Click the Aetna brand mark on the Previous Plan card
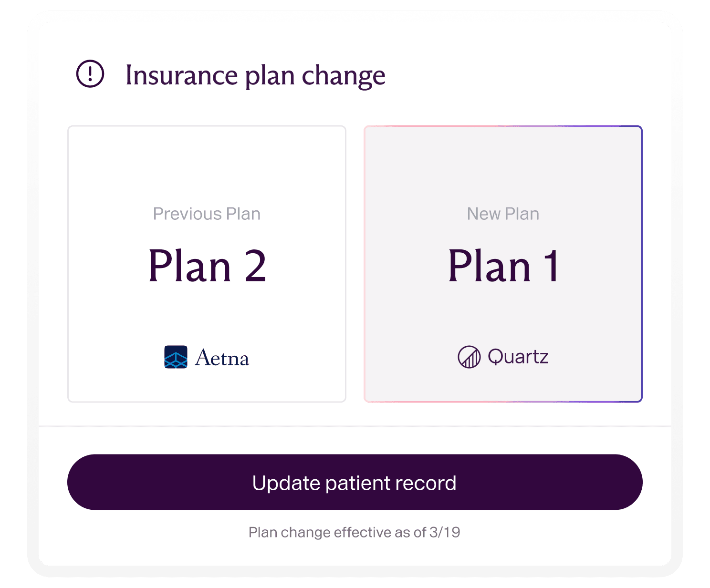This screenshot has width=710, height=588. click(x=177, y=358)
